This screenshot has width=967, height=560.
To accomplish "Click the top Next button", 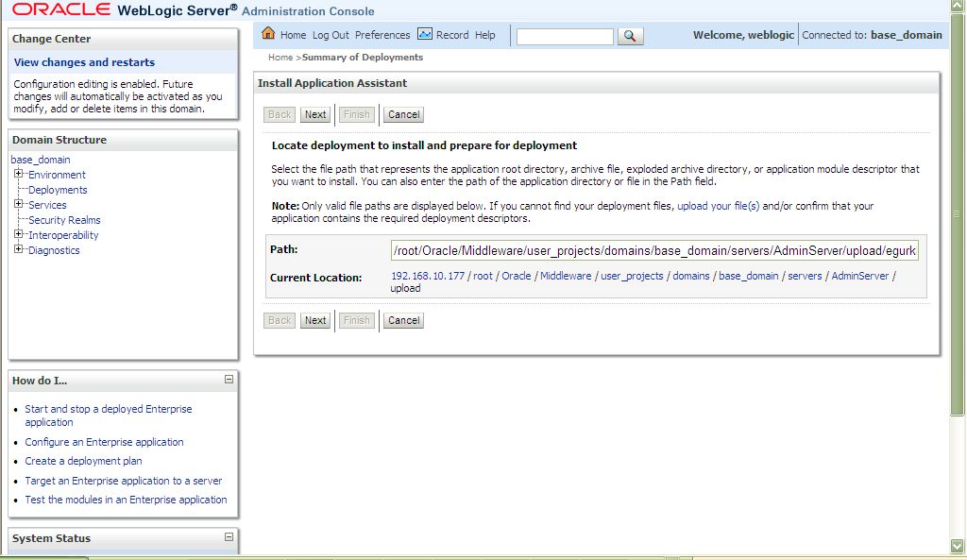I will 315,114.
